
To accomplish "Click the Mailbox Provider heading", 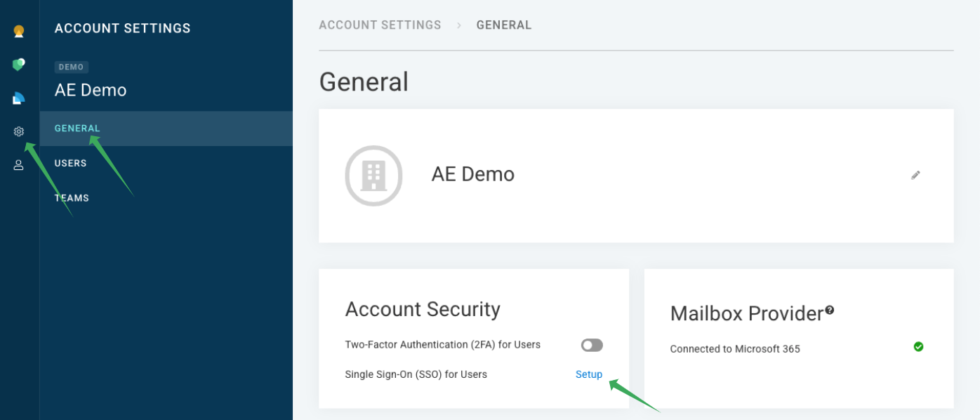I will 746,313.
